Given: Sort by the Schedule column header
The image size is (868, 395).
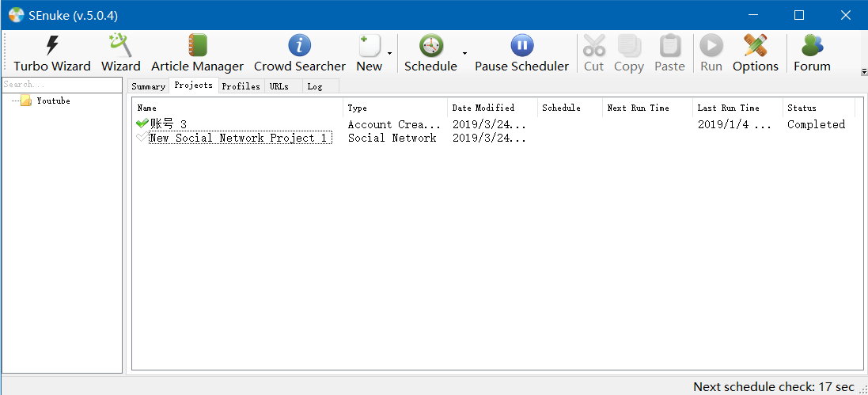Looking at the screenshot, I should (x=570, y=108).
